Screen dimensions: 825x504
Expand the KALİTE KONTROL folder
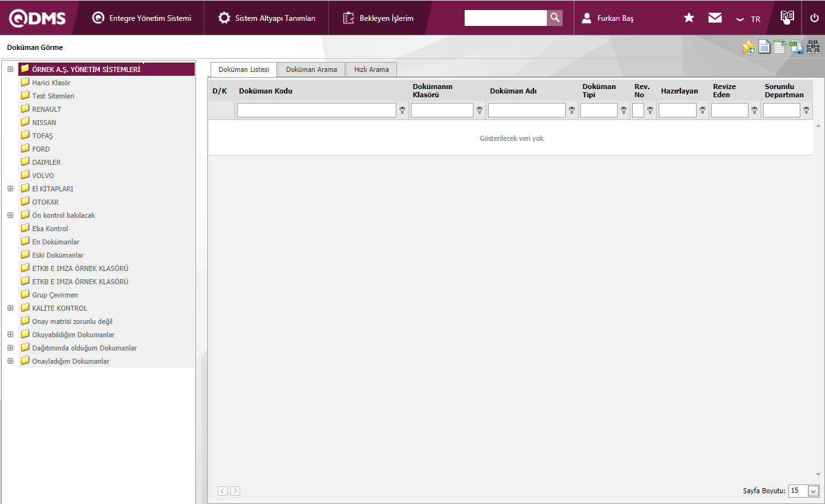pos(10,308)
